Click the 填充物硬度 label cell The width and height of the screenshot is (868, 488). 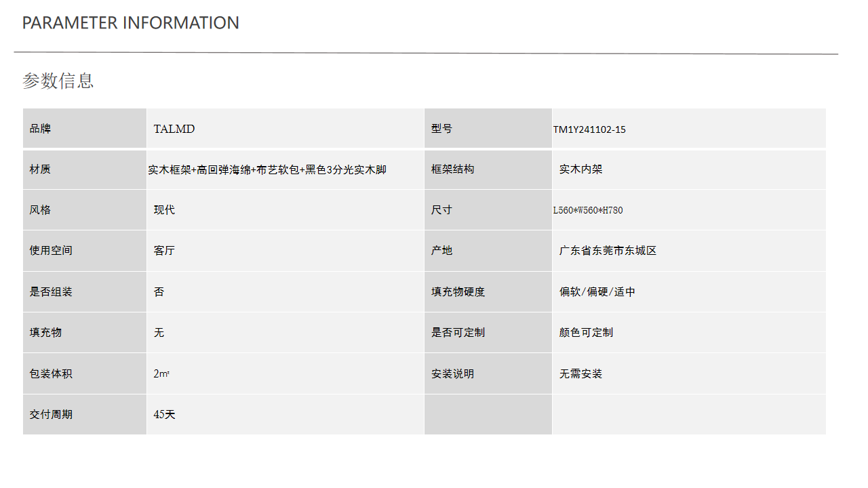tap(458, 292)
